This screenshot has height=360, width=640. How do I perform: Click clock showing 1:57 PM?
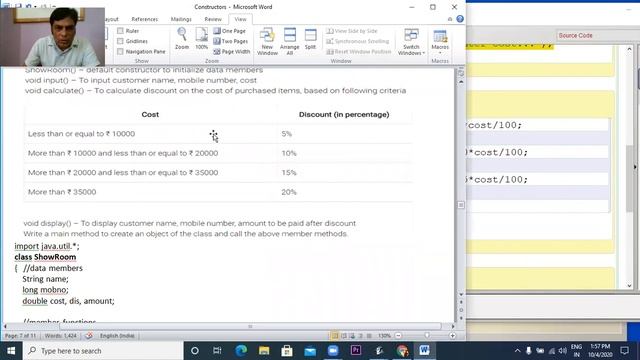coord(600,351)
